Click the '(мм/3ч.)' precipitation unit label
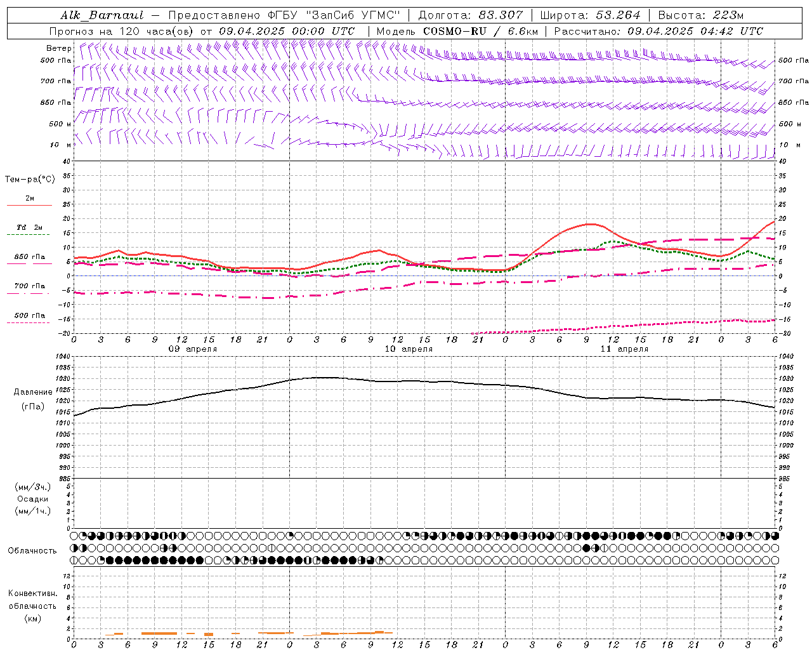812x650 pixels. pyautogui.click(x=33, y=487)
